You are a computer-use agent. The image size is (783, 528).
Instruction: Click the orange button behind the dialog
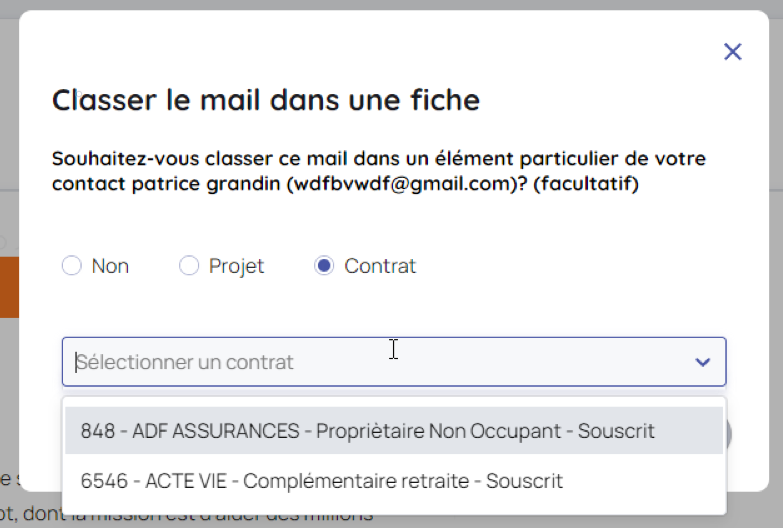coord(9,287)
